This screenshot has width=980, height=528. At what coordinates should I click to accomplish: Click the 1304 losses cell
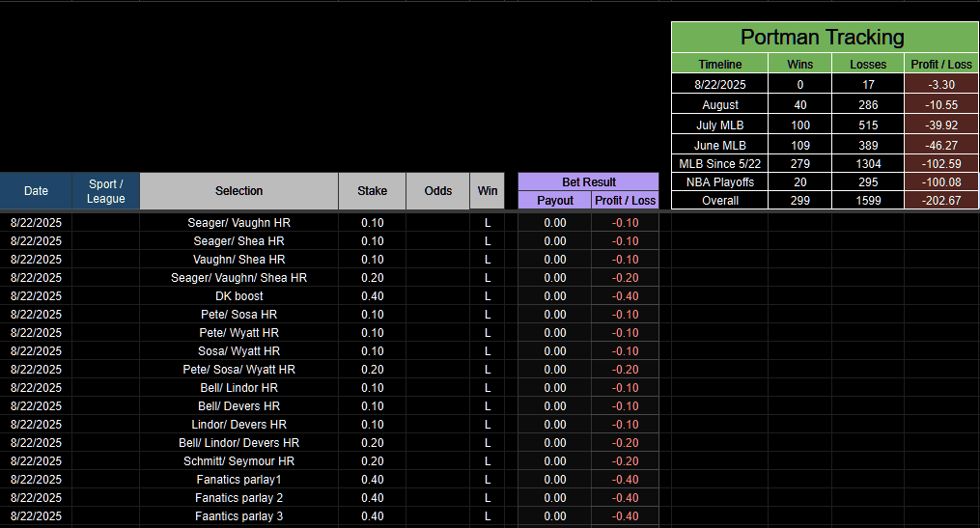click(867, 164)
